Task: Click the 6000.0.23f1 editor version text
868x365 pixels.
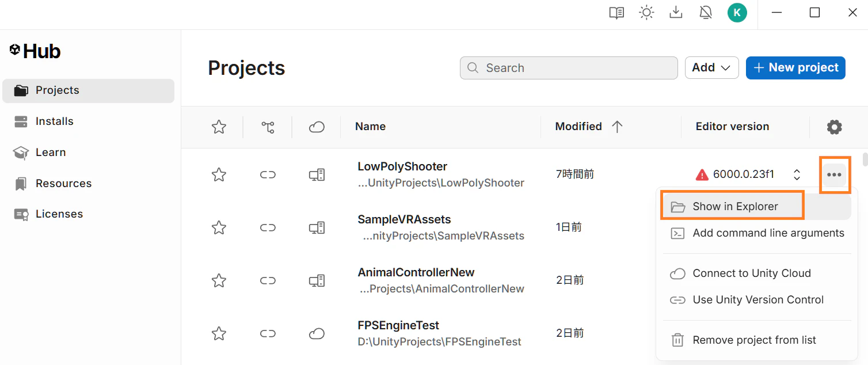Action: coord(744,174)
